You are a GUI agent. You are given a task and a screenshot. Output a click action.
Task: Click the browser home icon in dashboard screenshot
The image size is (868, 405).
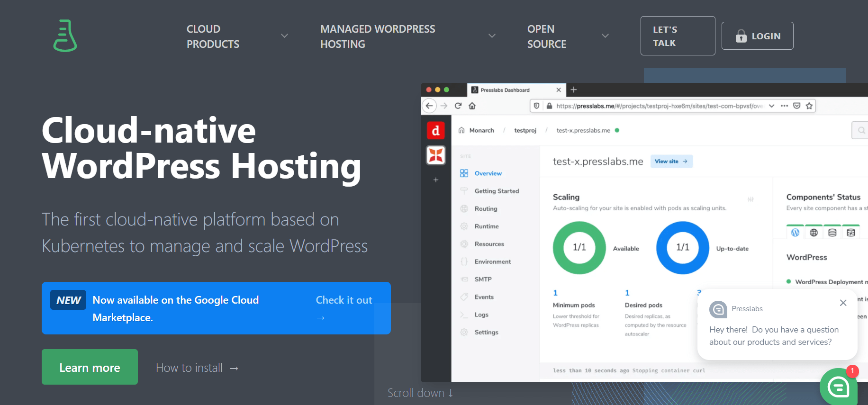tap(472, 106)
